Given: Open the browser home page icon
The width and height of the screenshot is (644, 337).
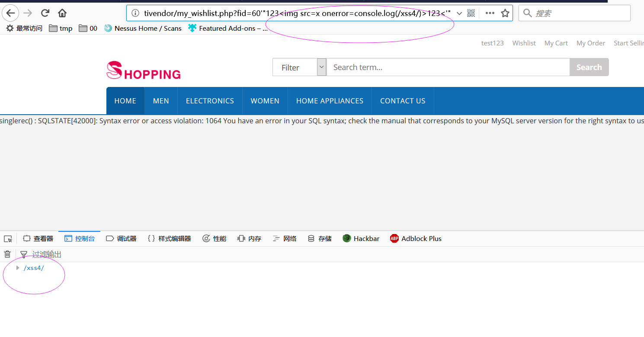Looking at the screenshot, I should point(62,13).
